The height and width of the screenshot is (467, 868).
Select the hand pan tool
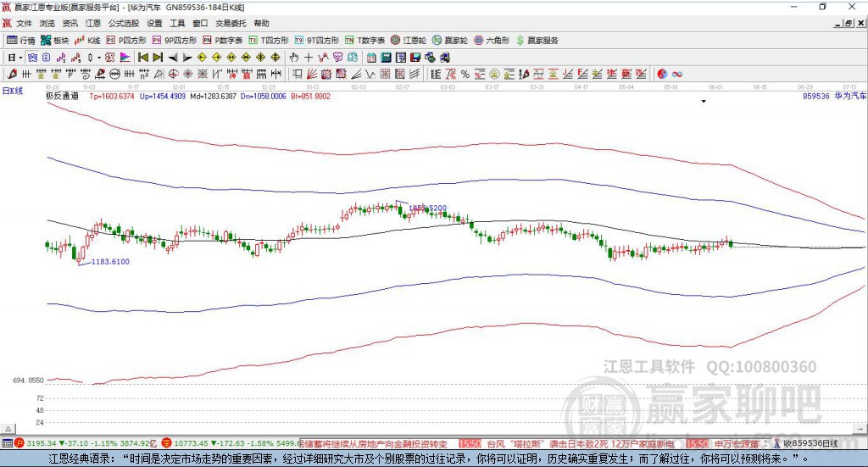pos(294,58)
